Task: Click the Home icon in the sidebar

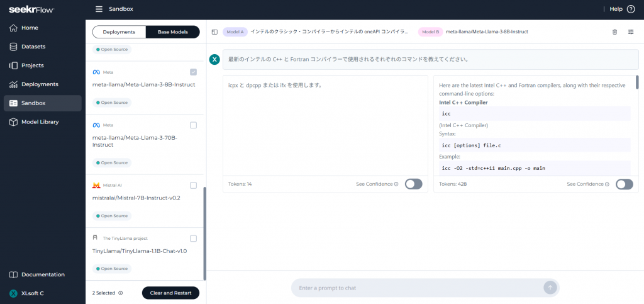Action: pos(14,28)
